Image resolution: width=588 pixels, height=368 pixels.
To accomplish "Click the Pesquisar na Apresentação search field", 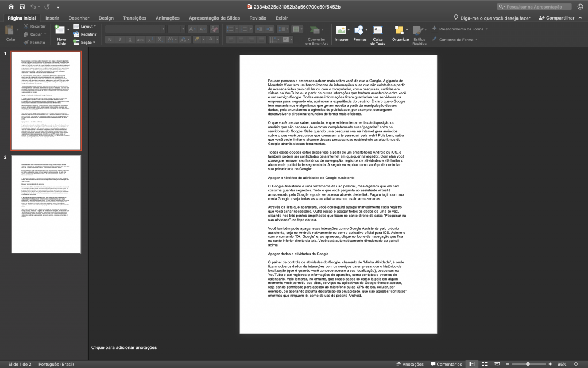I will 534,6.
